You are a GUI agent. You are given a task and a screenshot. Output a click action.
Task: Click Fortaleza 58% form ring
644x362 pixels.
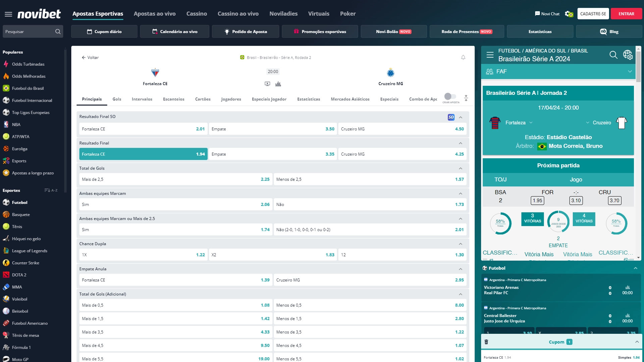[500, 223]
